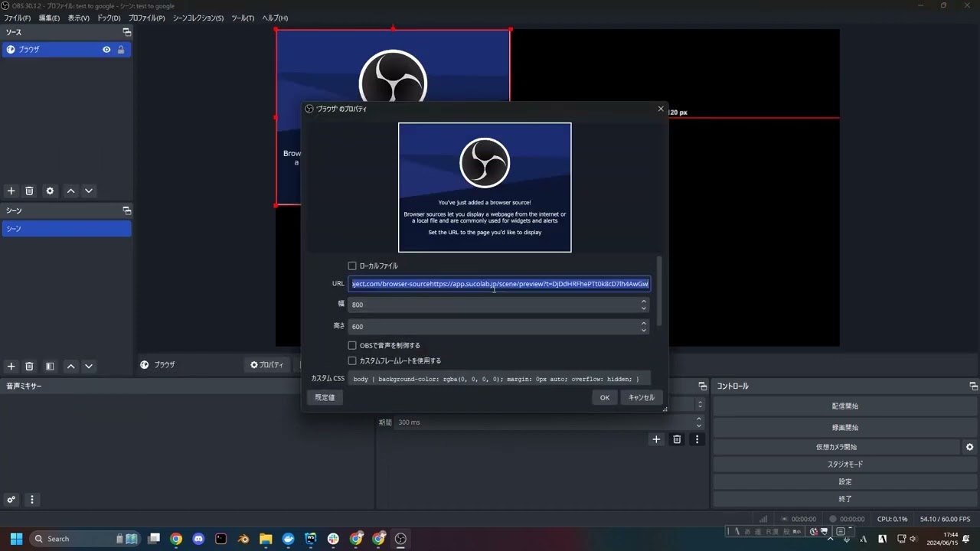Screen dimensions: 980x551
Task: Open audio mixer three-dot menu
Action: 32,500
